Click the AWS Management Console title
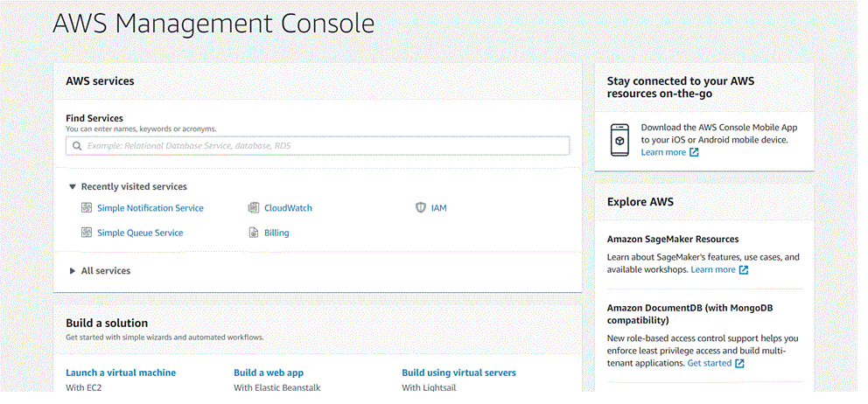The width and height of the screenshot is (868, 404). 213,24
